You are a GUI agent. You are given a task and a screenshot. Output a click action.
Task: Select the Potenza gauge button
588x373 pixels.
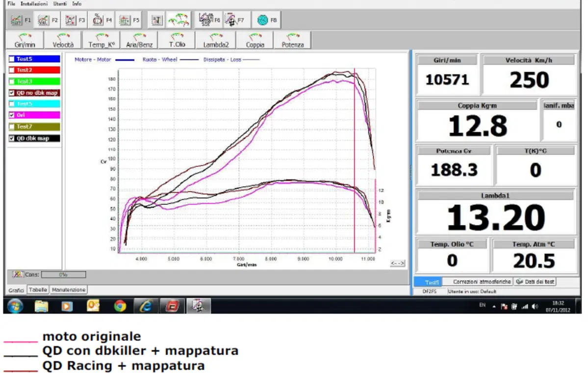point(292,41)
